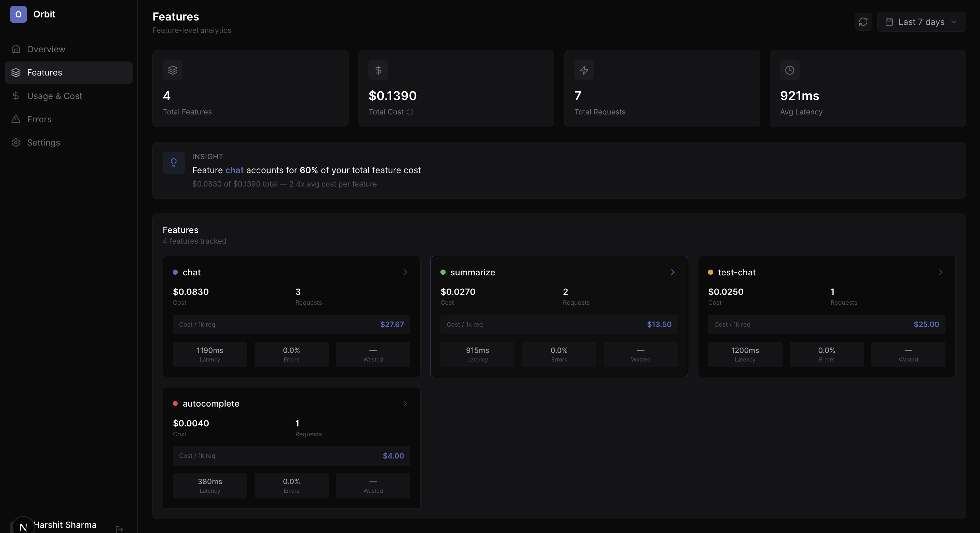The height and width of the screenshot is (533, 980).
Task: Expand the chat feature card details
Action: click(405, 272)
